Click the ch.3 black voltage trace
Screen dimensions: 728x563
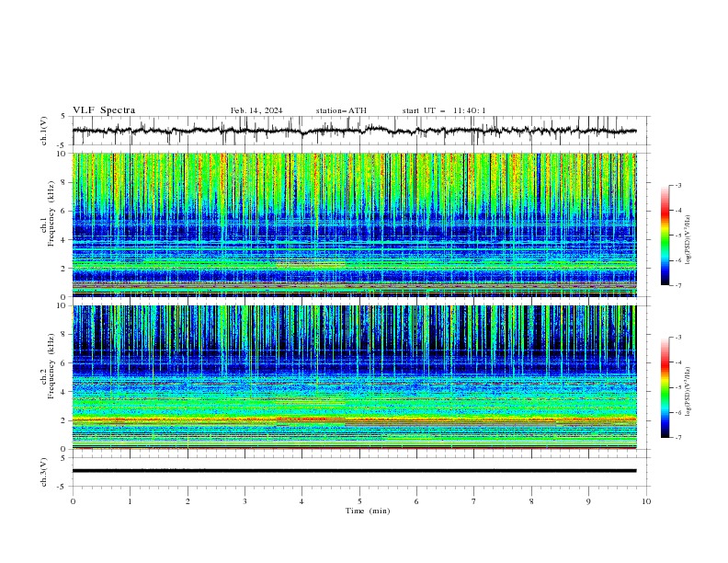point(354,471)
